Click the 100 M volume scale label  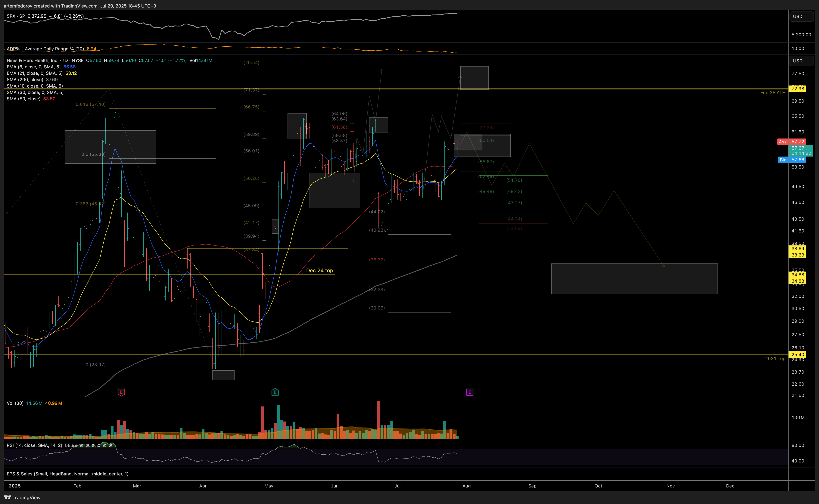click(x=798, y=417)
